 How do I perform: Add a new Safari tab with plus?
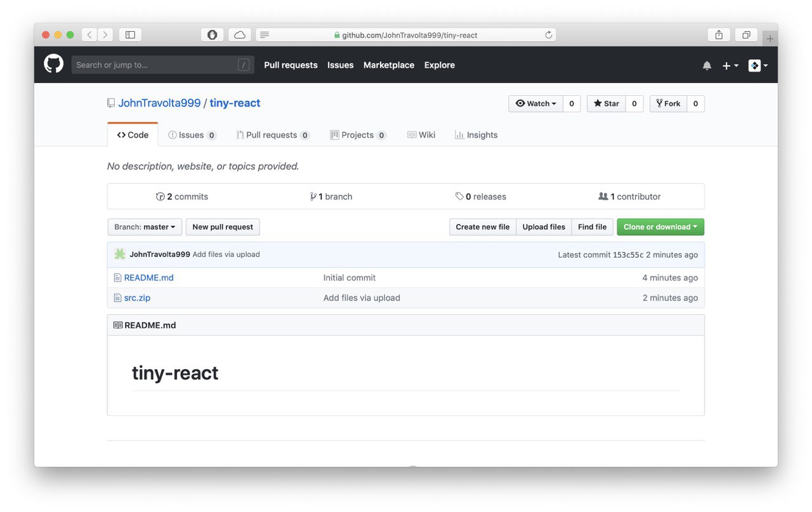pyautogui.click(x=770, y=39)
